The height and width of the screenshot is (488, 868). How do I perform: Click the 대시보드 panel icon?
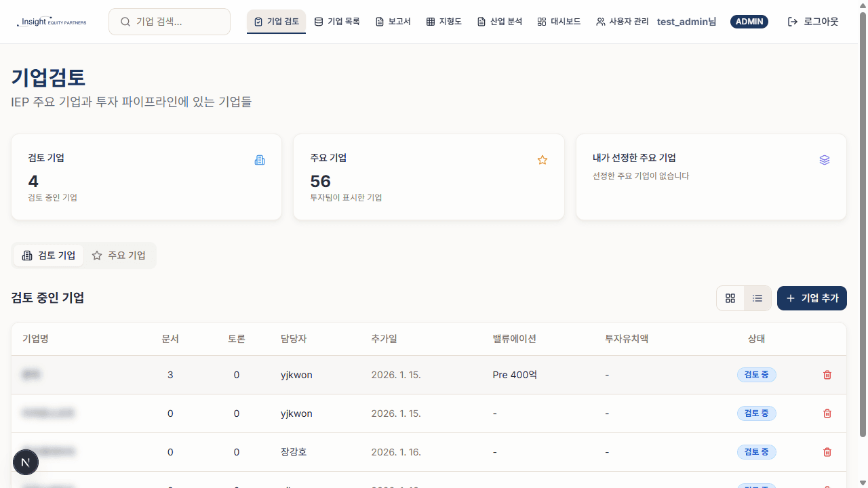[541, 21]
